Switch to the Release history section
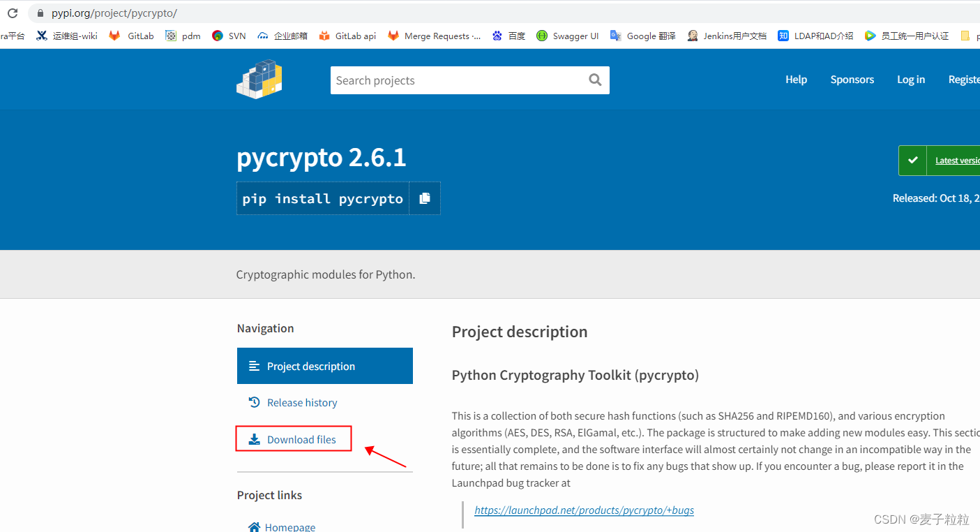This screenshot has width=980, height=532. [x=301, y=402]
